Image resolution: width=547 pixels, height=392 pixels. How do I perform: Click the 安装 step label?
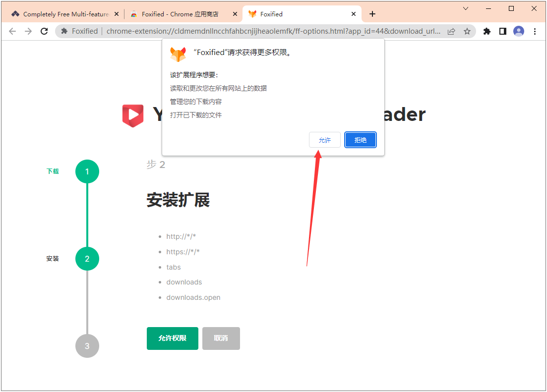[x=53, y=258]
